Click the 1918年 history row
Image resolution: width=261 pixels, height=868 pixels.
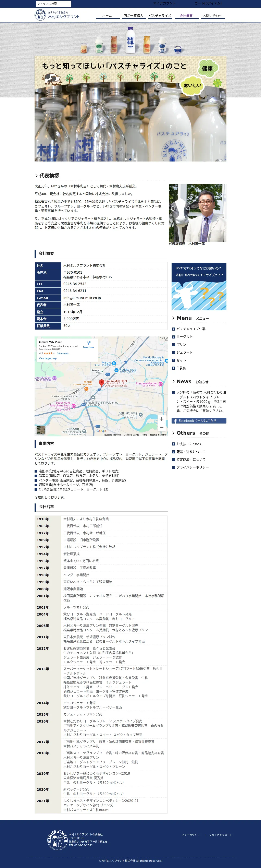click(101, 519)
